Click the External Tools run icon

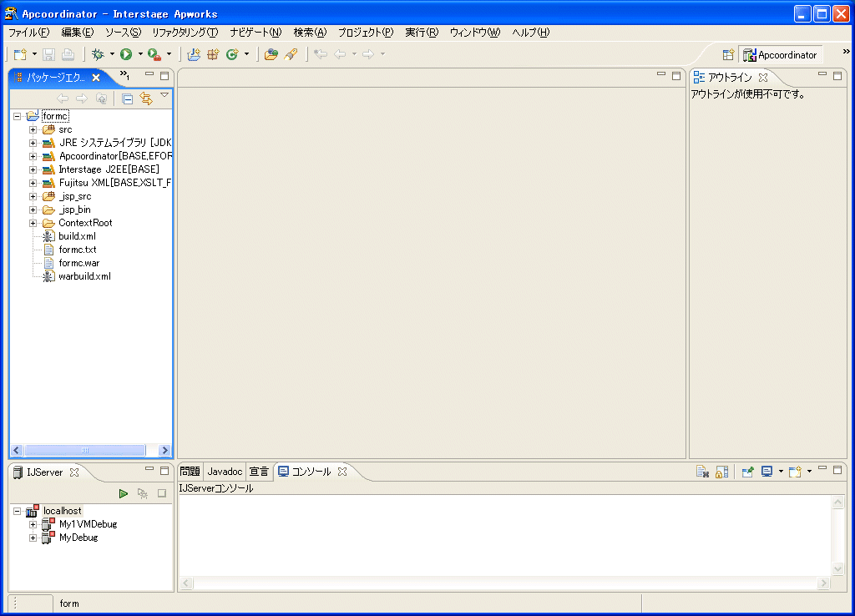(154, 54)
